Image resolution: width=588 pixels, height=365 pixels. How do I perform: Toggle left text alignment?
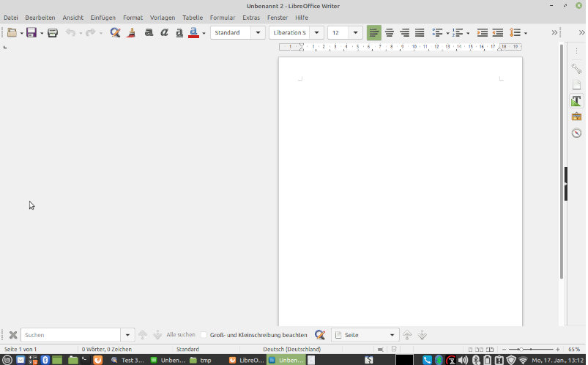pyautogui.click(x=374, y=33)
